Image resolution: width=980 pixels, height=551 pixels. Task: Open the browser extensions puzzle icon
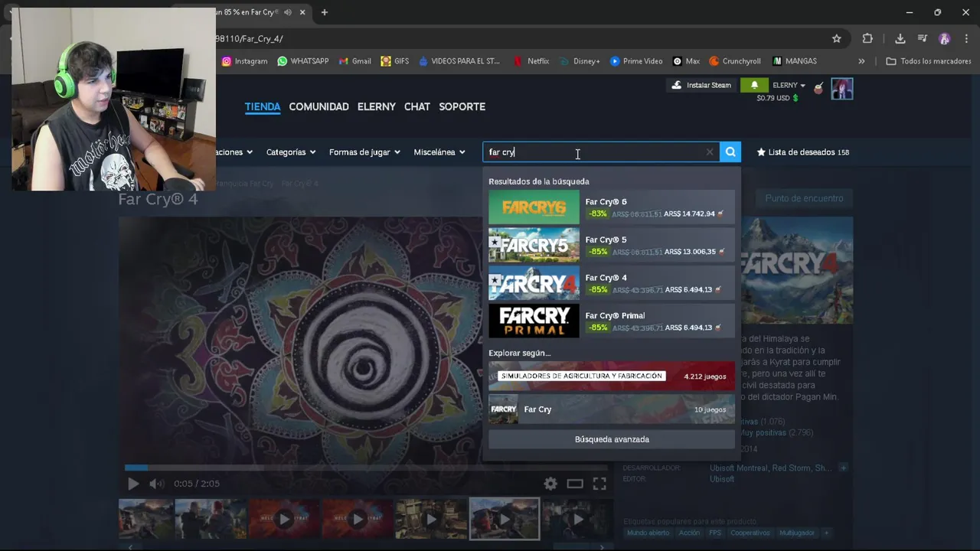point(867,38)
